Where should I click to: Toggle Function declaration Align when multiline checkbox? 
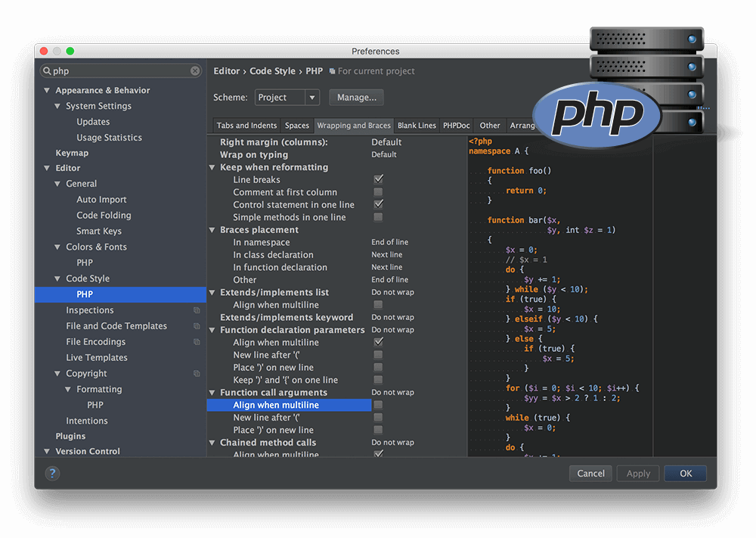[379, 341]
